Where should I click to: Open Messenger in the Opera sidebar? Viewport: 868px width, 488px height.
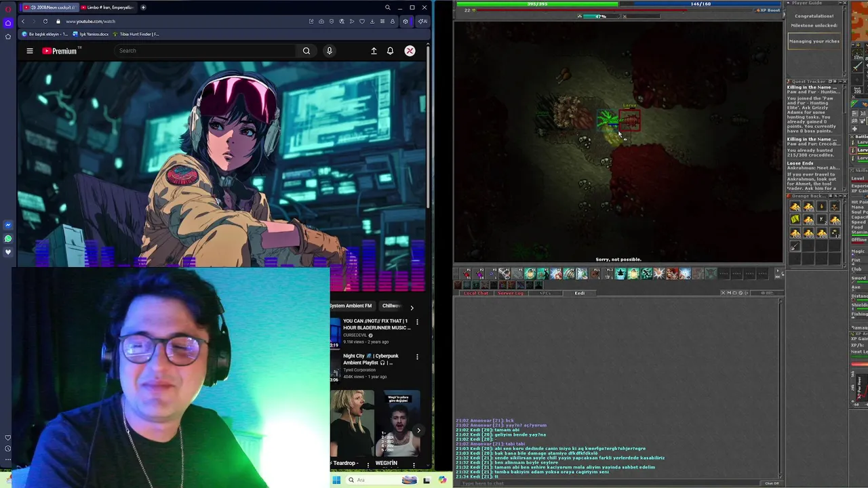tap(8, 225)
